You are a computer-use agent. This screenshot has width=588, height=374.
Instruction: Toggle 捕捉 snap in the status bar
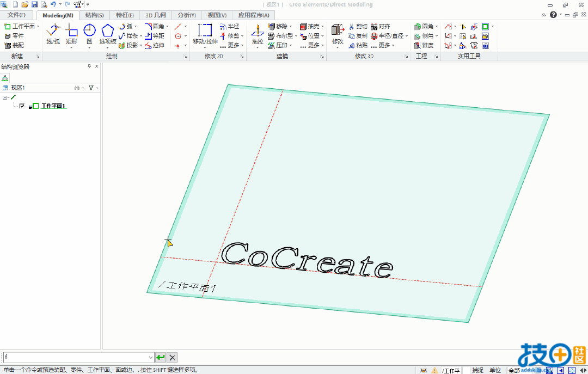(477, 370)
